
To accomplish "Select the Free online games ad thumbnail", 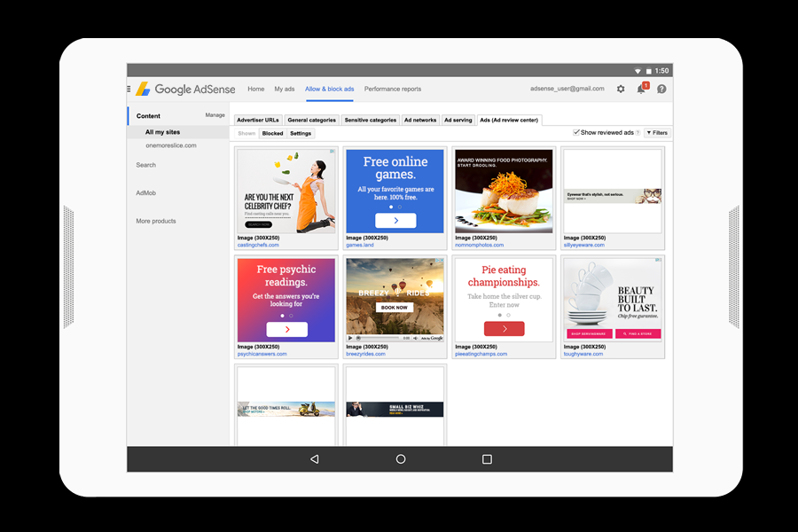I will point(395,191).
